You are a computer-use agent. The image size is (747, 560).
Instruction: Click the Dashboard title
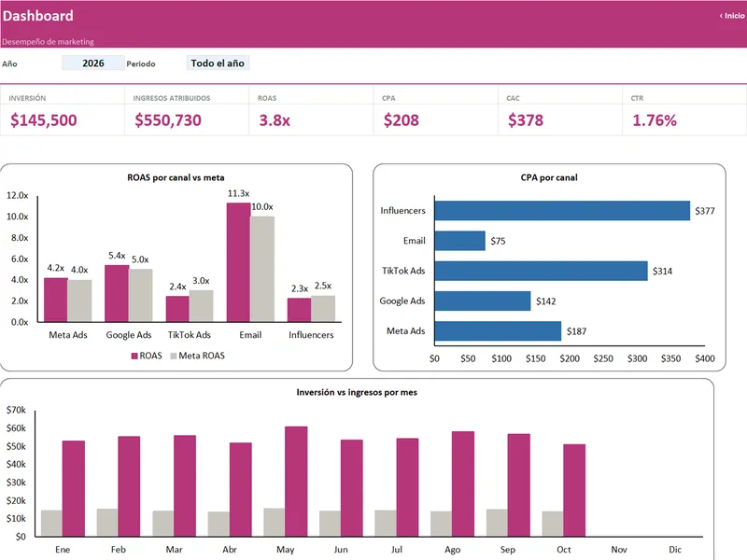[x=38, y=16]
